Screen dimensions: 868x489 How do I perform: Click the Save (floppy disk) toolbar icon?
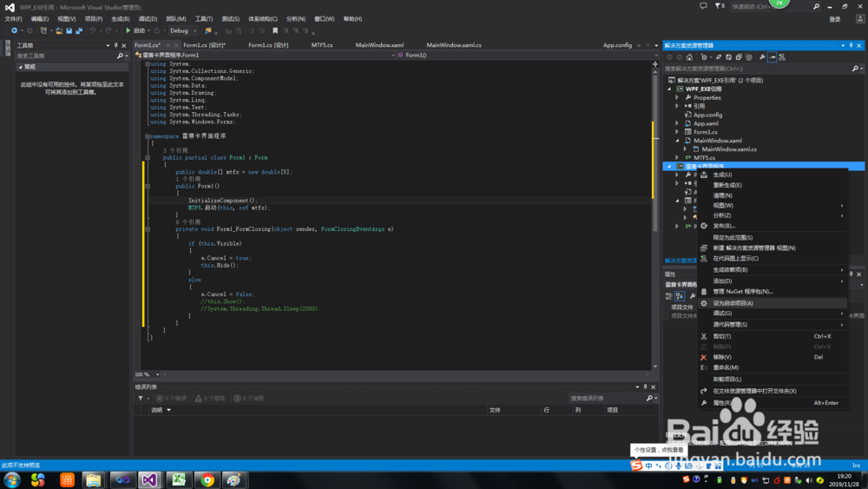click(x=69, y=31)
